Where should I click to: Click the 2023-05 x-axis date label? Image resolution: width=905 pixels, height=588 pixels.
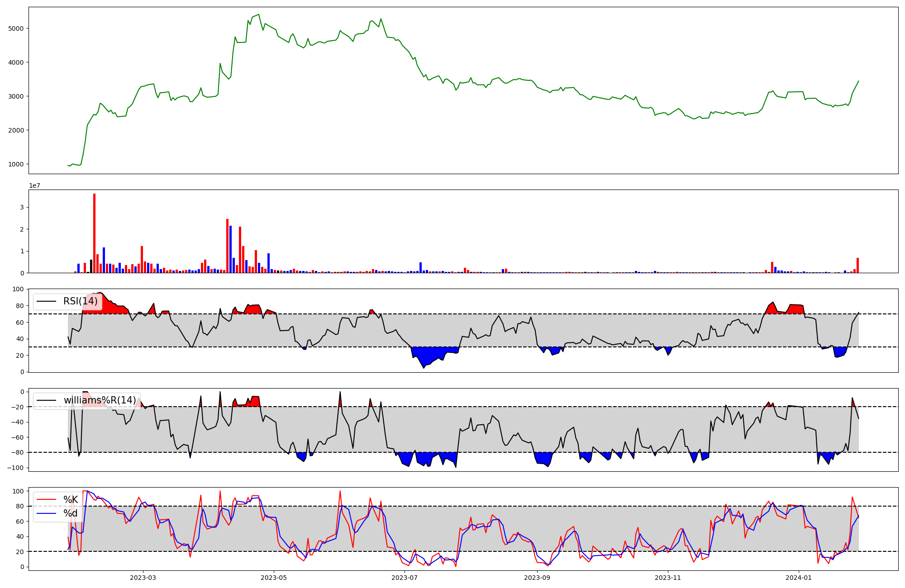coord(273,578)
